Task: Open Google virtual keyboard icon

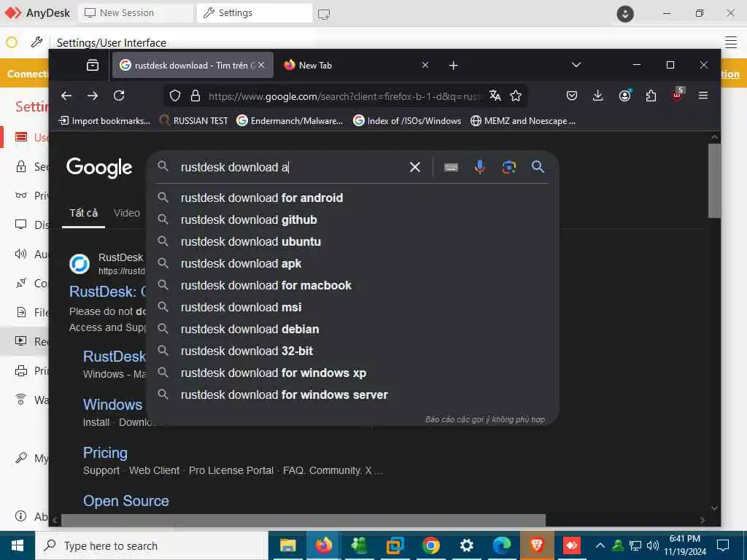Action: coord(451,167)
